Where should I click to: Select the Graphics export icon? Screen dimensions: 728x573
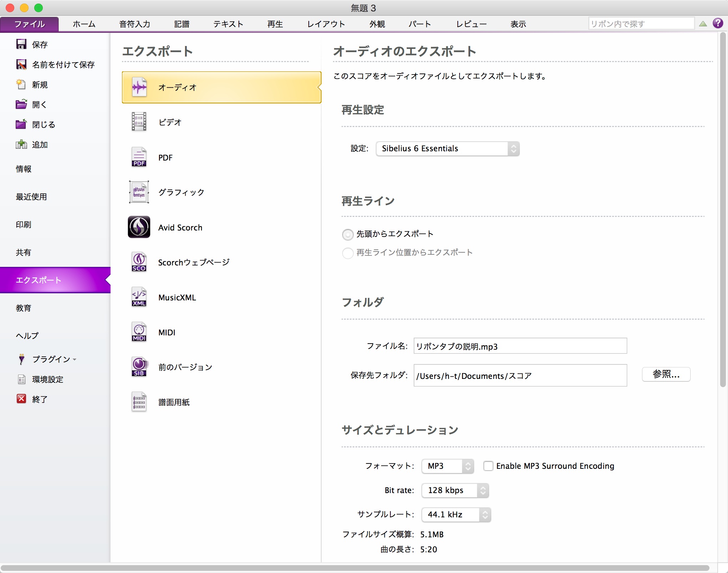click(139, 192)
